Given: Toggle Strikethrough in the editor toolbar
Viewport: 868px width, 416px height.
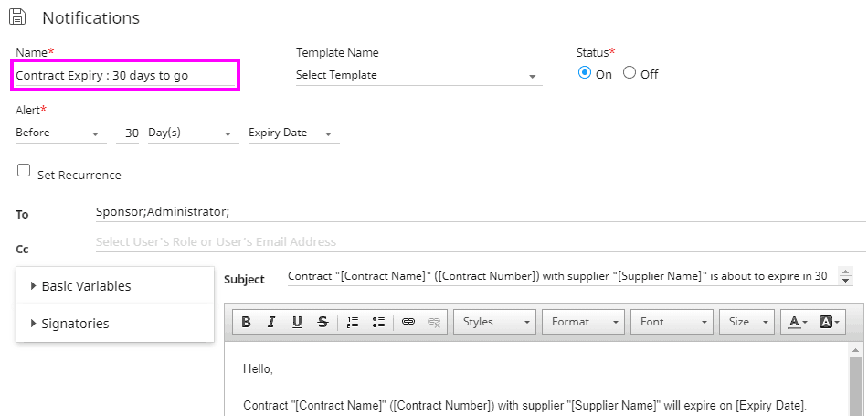Looking at the screenshot, I should pyautogui.click(x=323, y=322).
